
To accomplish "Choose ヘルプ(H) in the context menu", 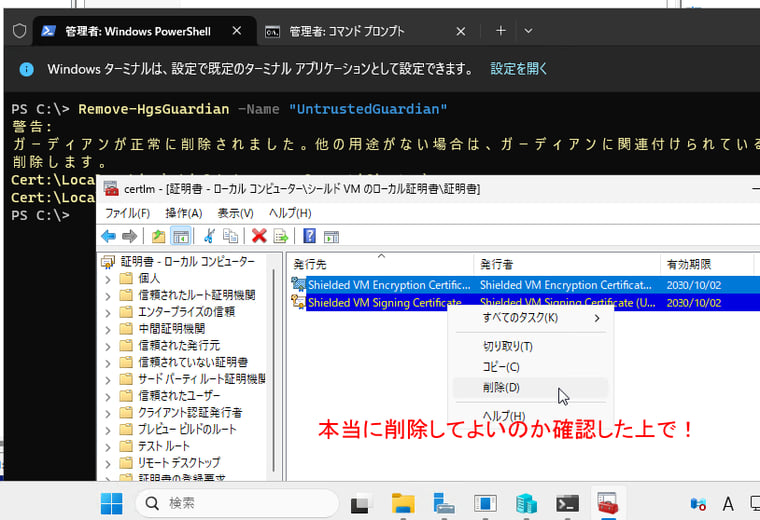I will tap(530, 415).
